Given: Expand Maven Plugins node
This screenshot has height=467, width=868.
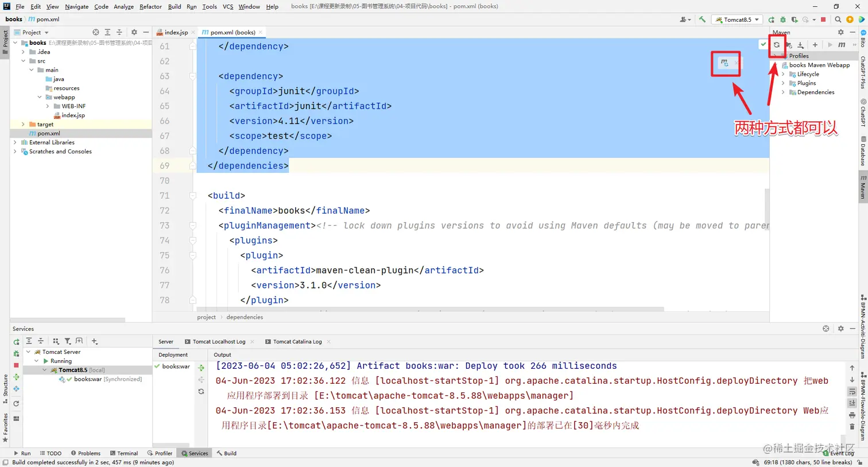Looking at the screenshot, I should [x=783, y=83].
